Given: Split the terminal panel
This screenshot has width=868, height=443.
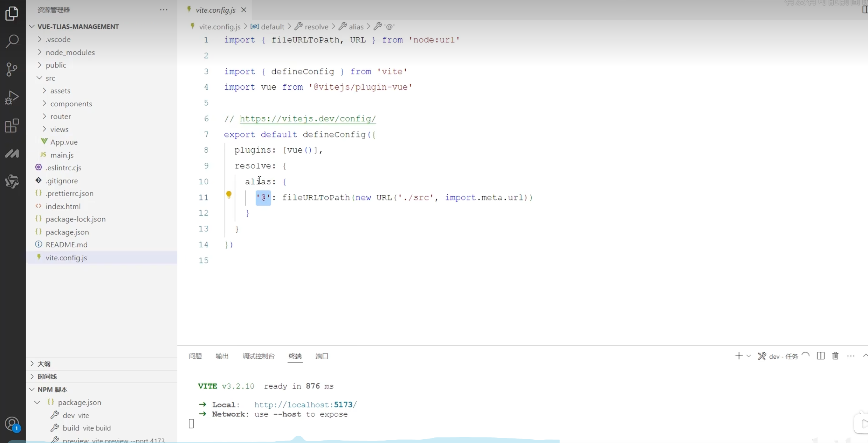Looking at the screenshot, I should (820, 356).
